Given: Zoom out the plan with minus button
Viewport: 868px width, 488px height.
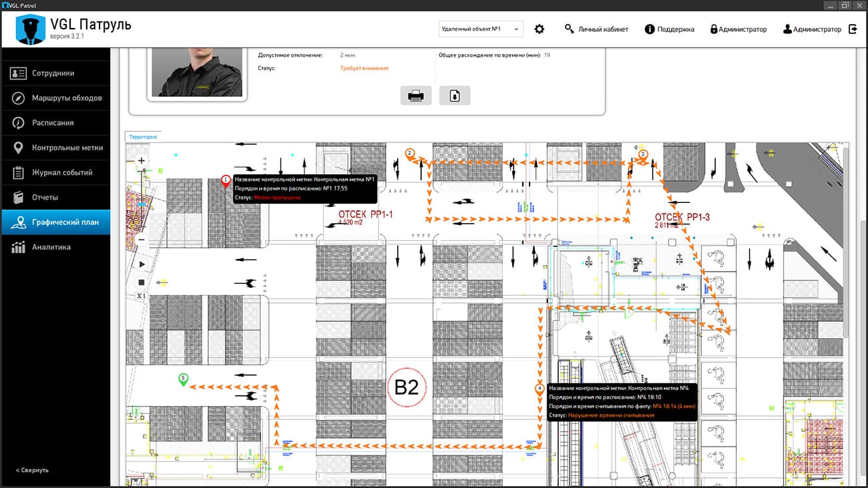Looking at the screenshot, I should (142, 240).
